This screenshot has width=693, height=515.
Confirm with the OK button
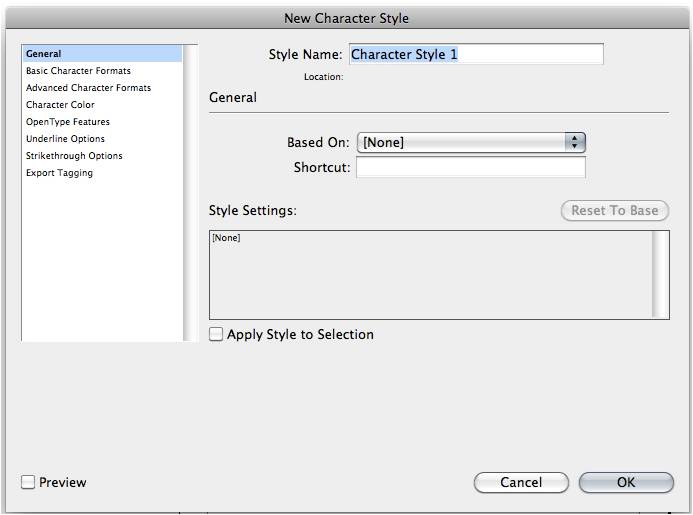(626, 482)
